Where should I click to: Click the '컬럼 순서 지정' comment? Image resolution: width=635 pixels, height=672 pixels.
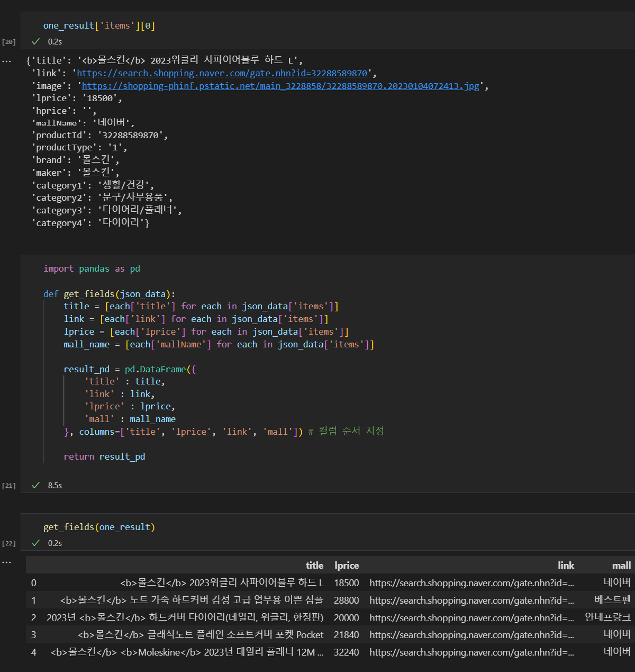[346, 431]
